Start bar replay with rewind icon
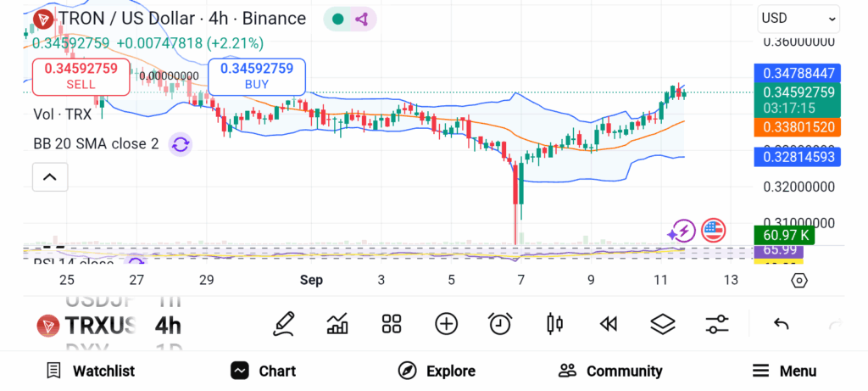 coord(608,323)
